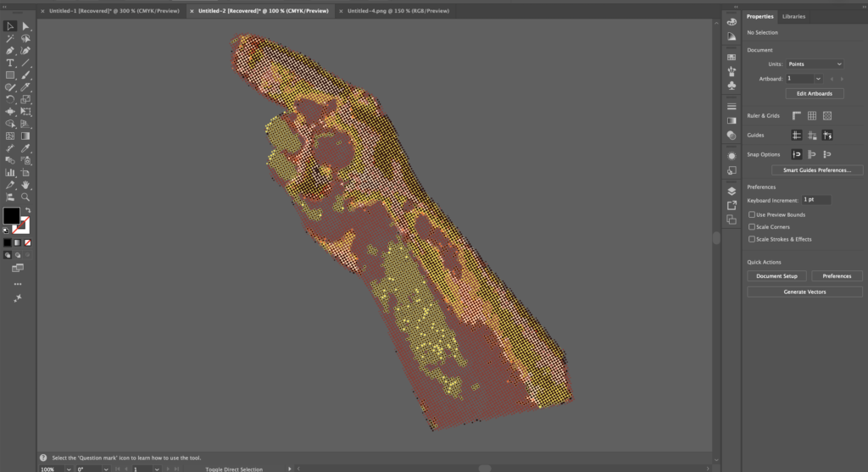The image size is (868, 472).
Task: Select the Zoom tool
Action: point(26,197)
